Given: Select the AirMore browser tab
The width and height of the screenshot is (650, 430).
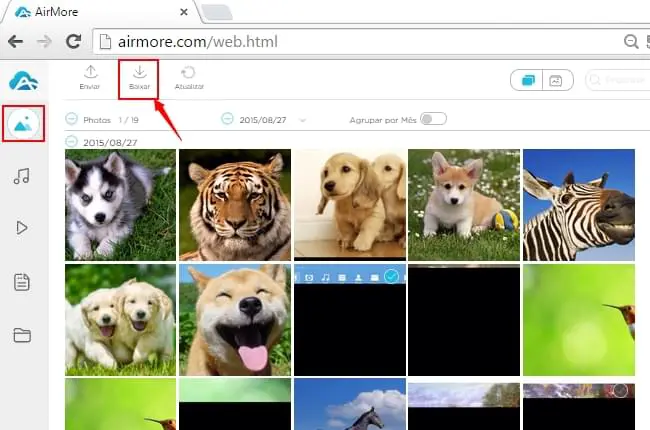Looking at the screenshot, I should 99,12.
